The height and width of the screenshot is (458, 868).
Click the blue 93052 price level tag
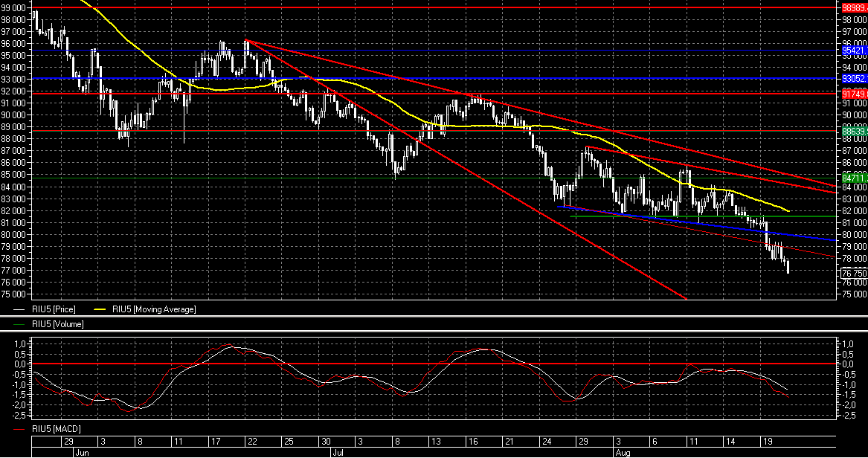click(852, 78)
